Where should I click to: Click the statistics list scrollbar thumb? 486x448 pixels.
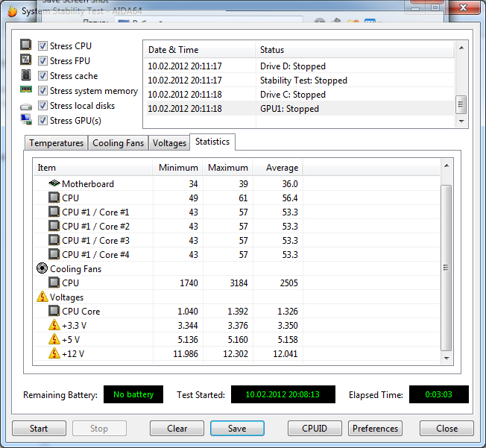click(446, 268)
